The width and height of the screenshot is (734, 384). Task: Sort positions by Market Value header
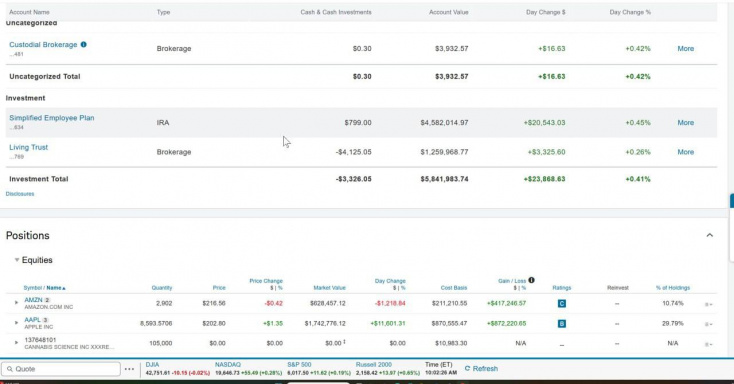[x=330, y=288]
